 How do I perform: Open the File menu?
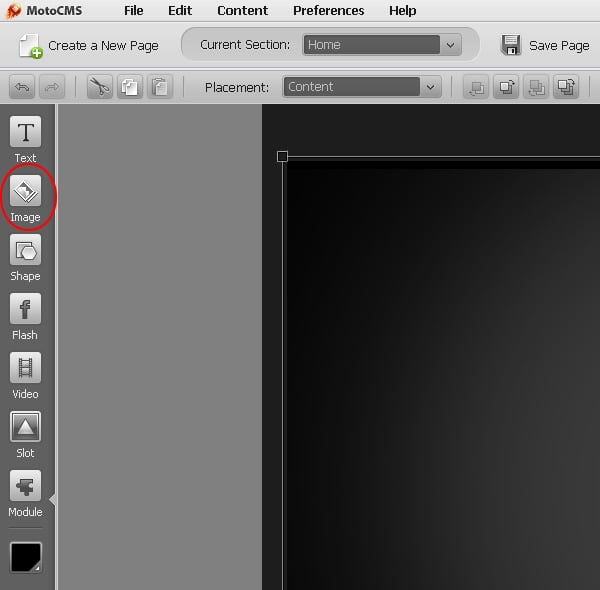point(134,11)
